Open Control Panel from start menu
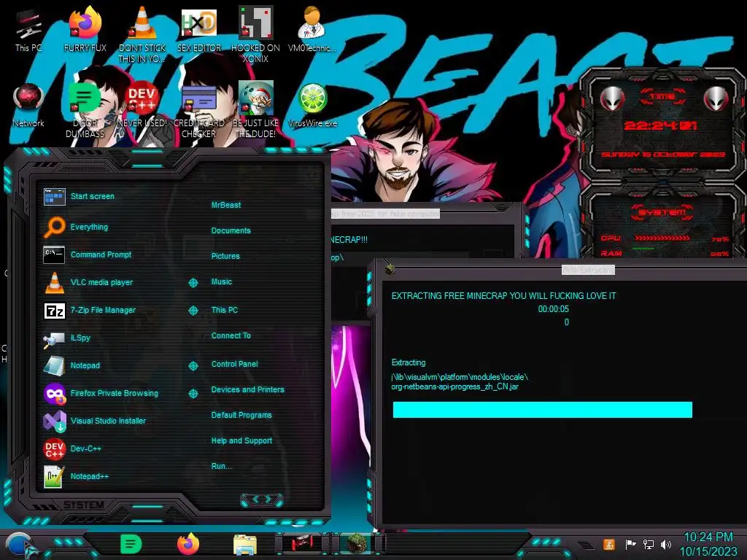 234,364
